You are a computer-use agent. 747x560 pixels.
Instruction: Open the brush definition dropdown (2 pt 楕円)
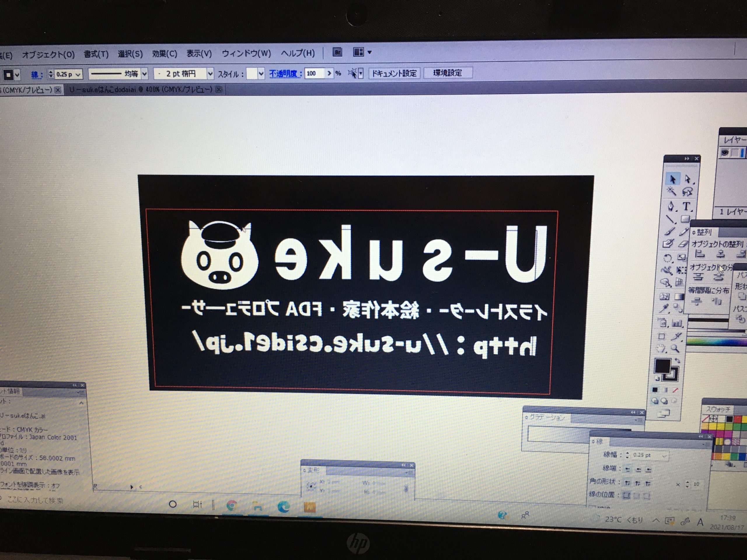(210, 73)
